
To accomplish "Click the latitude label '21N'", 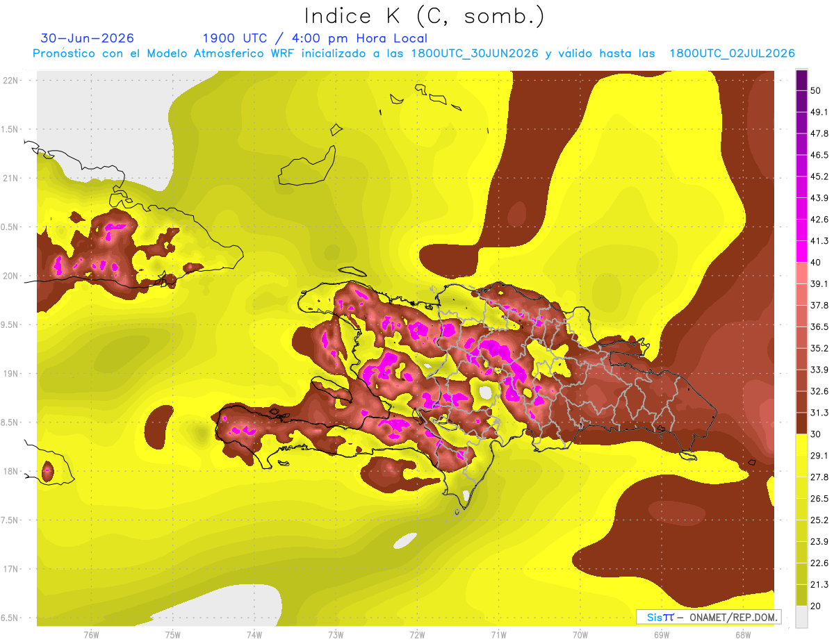I will tap(10, 178).
